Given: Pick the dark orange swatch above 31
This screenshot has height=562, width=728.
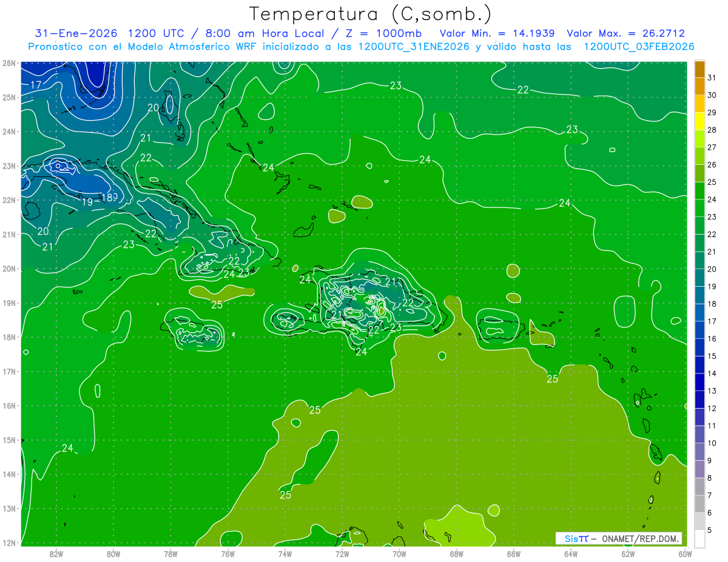Looking at the screenshot, I should (x=699, y=69).
